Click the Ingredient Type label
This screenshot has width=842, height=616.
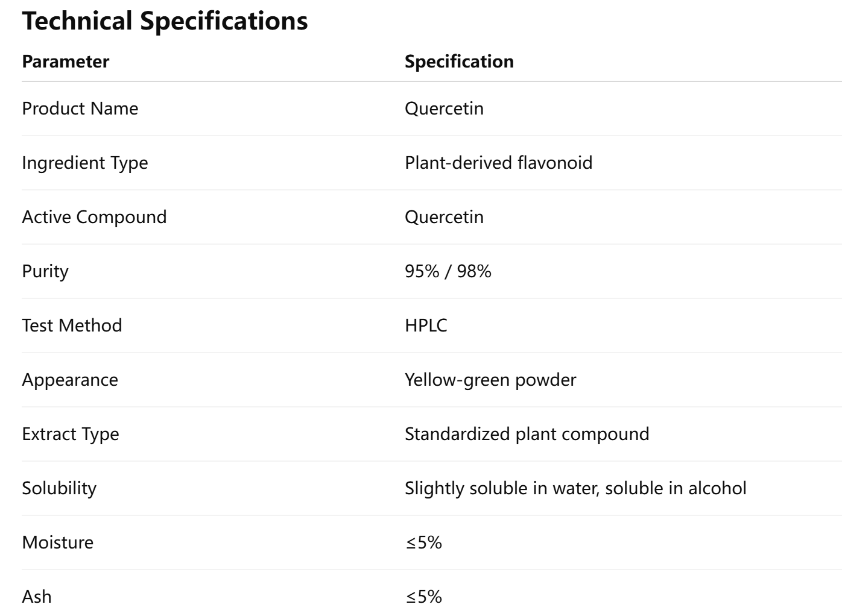[84, 163]
